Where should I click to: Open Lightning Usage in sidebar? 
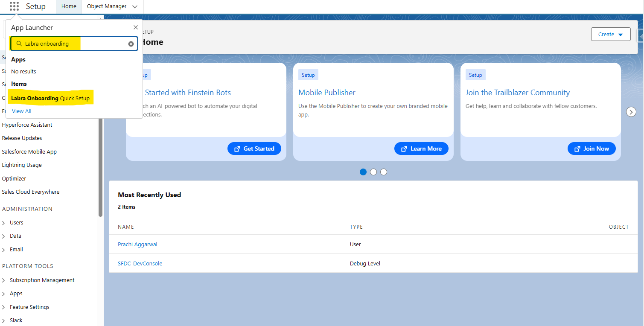(22, 165)
